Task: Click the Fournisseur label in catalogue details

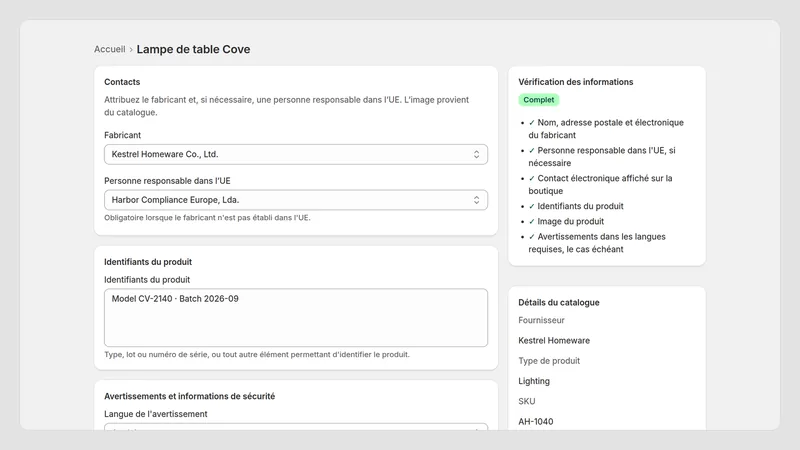Action: [x=541, y=320]
